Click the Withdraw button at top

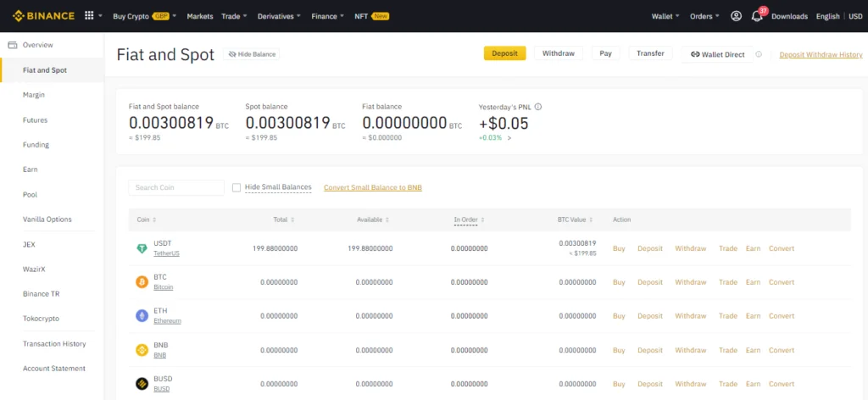[x=559, y=53]
